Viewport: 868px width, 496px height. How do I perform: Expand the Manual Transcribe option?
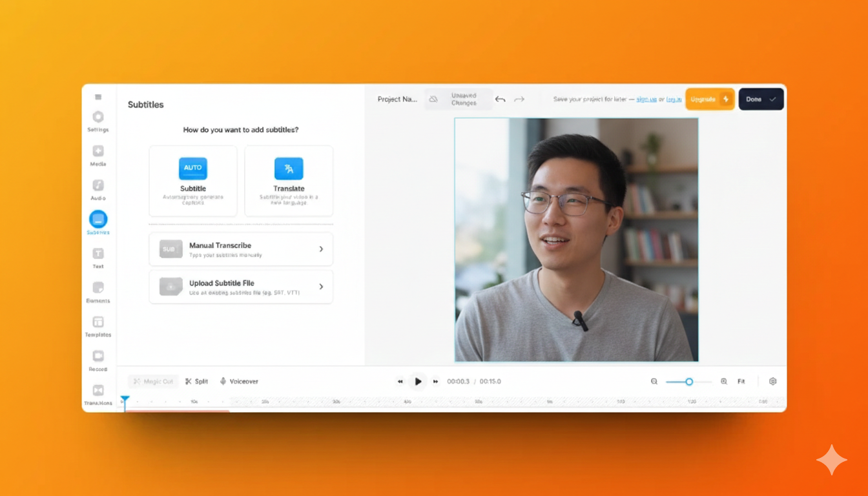click(x=241, y=249)
